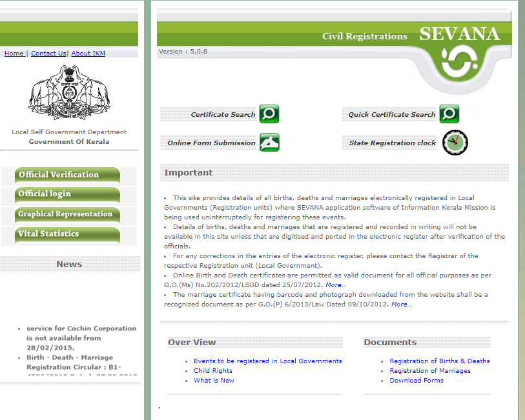Open the Vital Statistics menu item

pos(67,234)
